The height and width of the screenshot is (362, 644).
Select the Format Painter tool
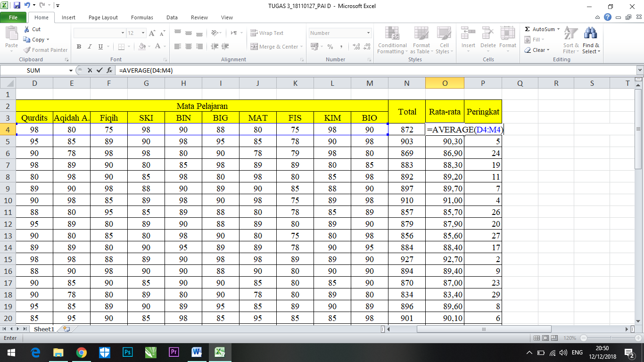(45, 49)
